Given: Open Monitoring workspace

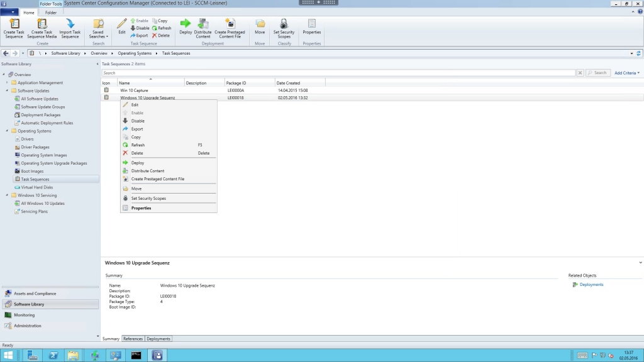Looking at the screenshot, I should [x=50, y=315].
